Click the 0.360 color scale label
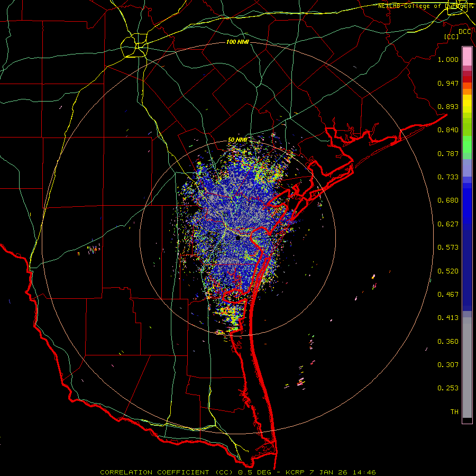 pos(448,342)
